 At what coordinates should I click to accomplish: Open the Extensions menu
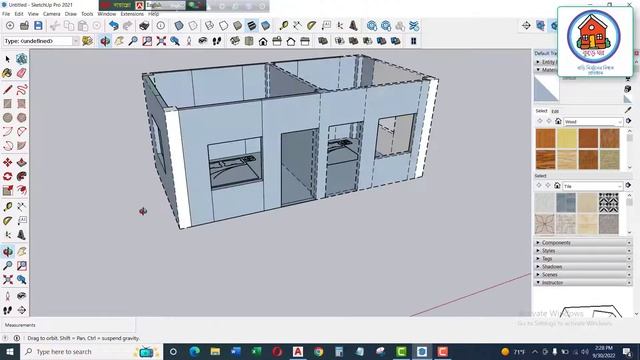pyautogui.click(x=132, y=14)
